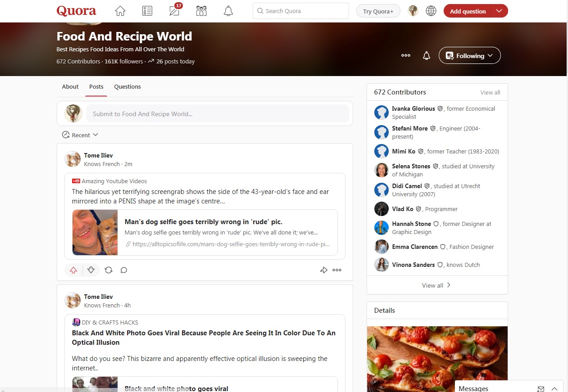Click user avatar beside submit field
The height and width of the screenshot is (392, 568).
tap(73, 113)
